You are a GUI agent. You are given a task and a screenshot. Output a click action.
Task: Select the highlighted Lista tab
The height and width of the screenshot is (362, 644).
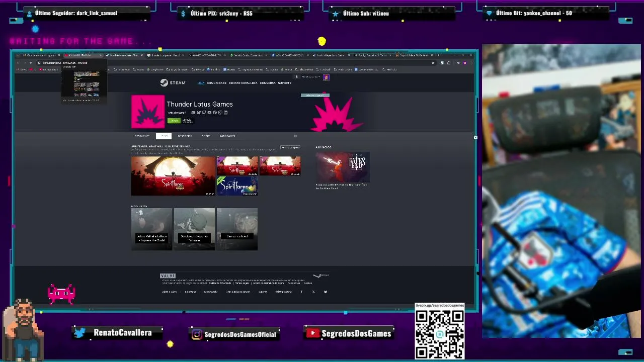pyautogui.click(x=164, y=136)
